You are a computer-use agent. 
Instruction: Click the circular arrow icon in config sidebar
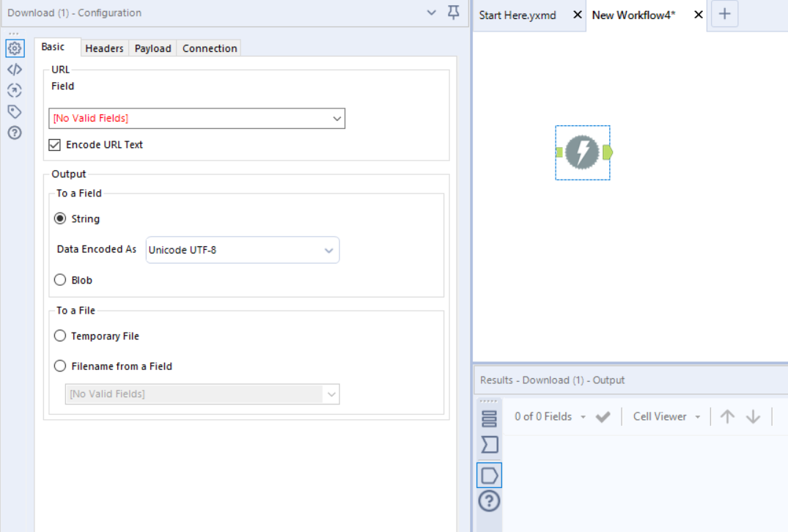14,90
